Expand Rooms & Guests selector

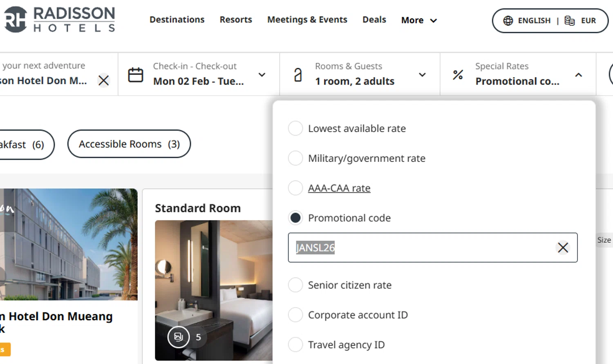point(422,75)
